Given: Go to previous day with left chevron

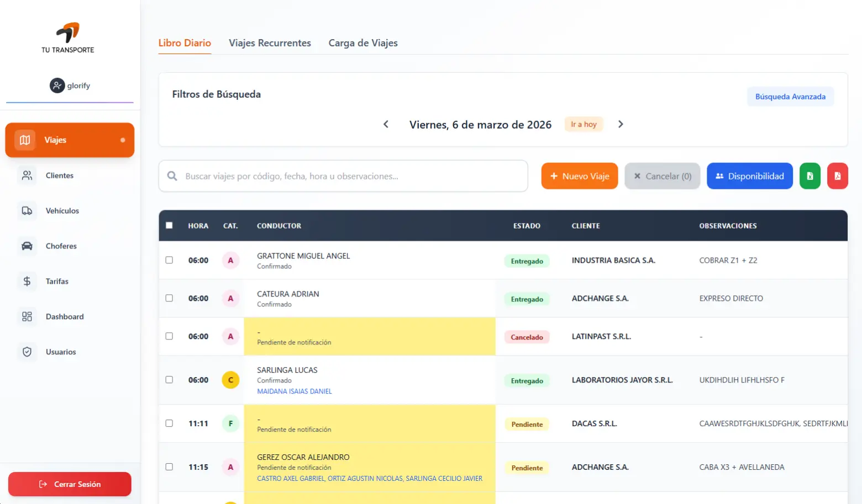Looking at the screenshot, I should click(x=386, y=124).
